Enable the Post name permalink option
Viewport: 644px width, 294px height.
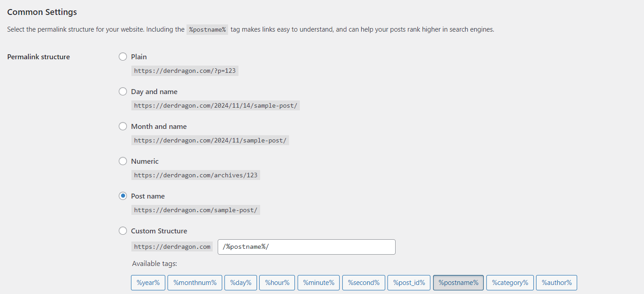coord(123,196)
